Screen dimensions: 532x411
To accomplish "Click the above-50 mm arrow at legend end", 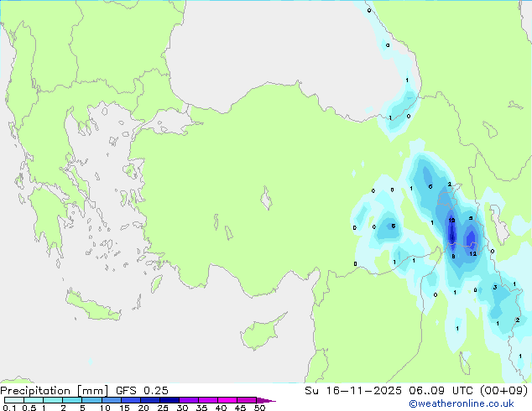I will [266, 400].
